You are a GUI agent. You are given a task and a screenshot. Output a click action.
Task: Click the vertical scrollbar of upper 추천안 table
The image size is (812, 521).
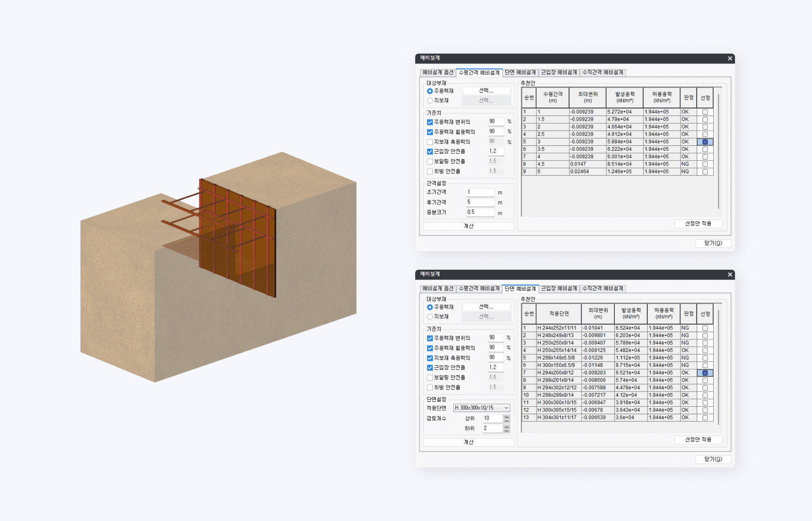click(x=719, y=151)
